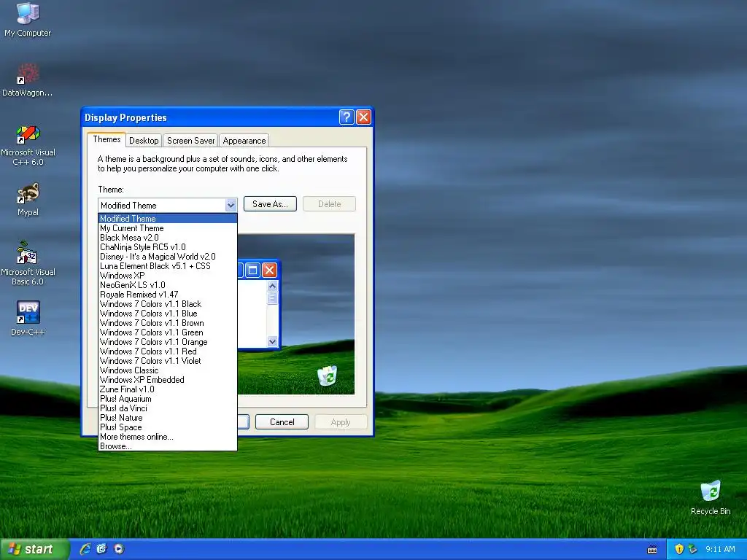Select Windows 7 Colors v1.1 Brown
Viewport: 747px width, 560px height.
168,323
